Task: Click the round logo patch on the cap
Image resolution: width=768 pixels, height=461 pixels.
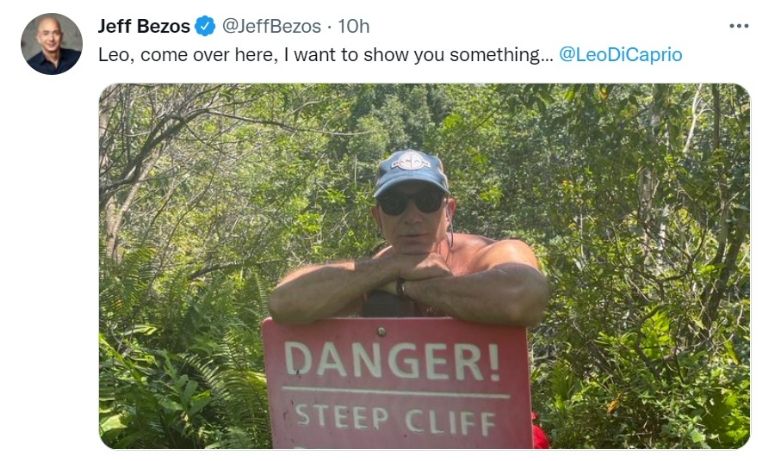Action: point(410,161)
